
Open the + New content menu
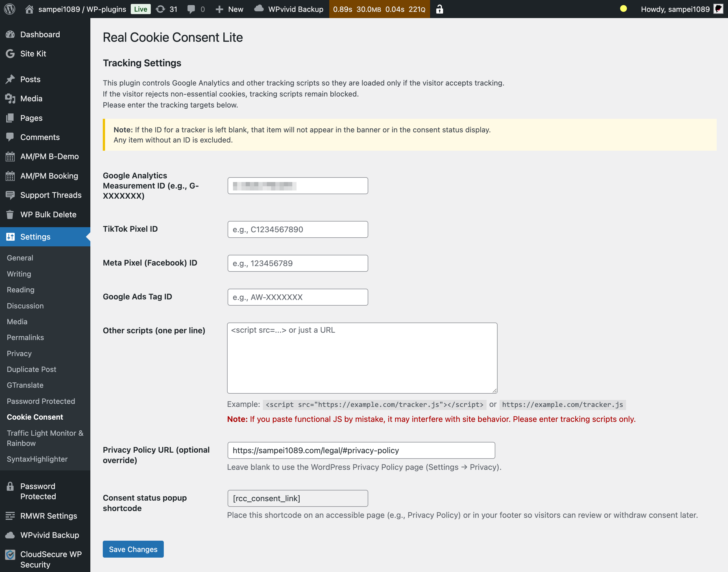[x=230, y=9]
